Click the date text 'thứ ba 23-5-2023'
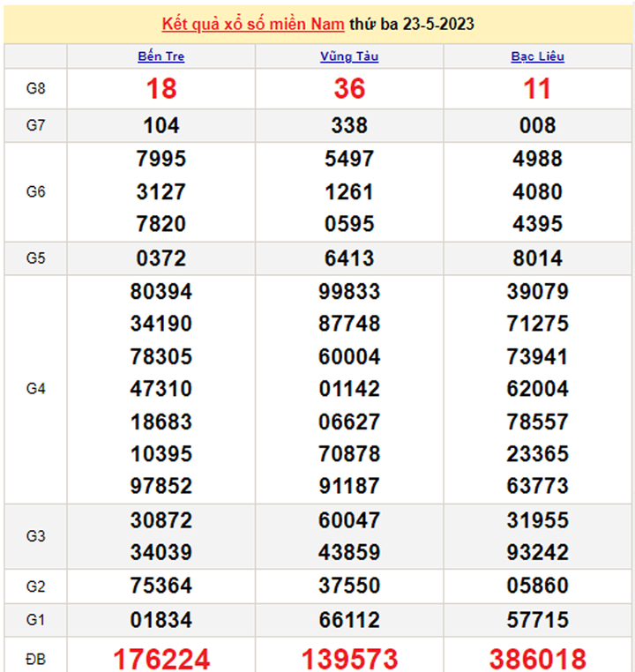The width and height of the screenshot is (635, 672). 412,24
